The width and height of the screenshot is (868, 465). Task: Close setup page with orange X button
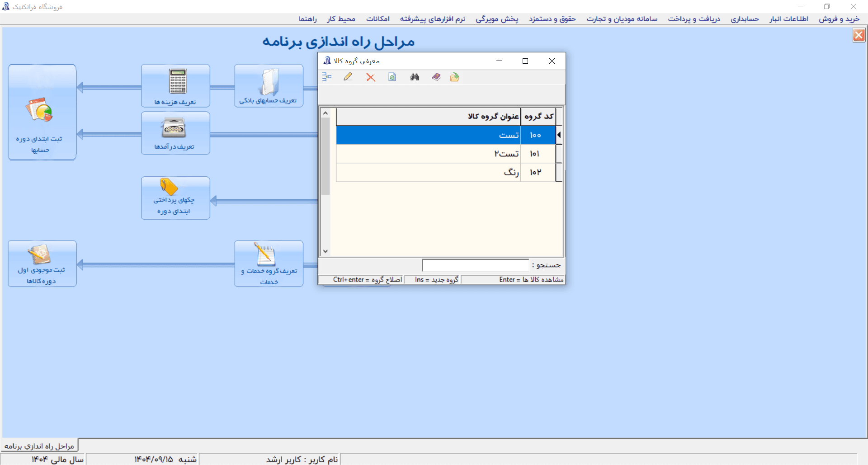coord(859,35)
